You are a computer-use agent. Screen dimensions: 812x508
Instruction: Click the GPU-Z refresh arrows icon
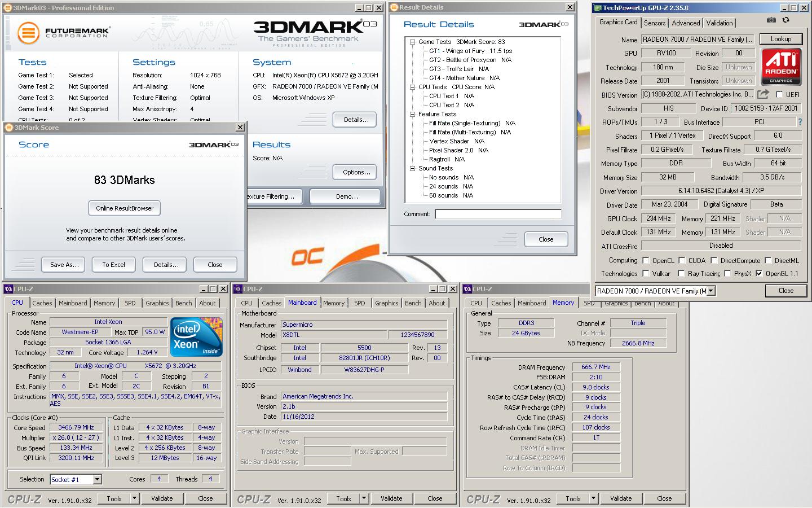click(x=785, y=20)
